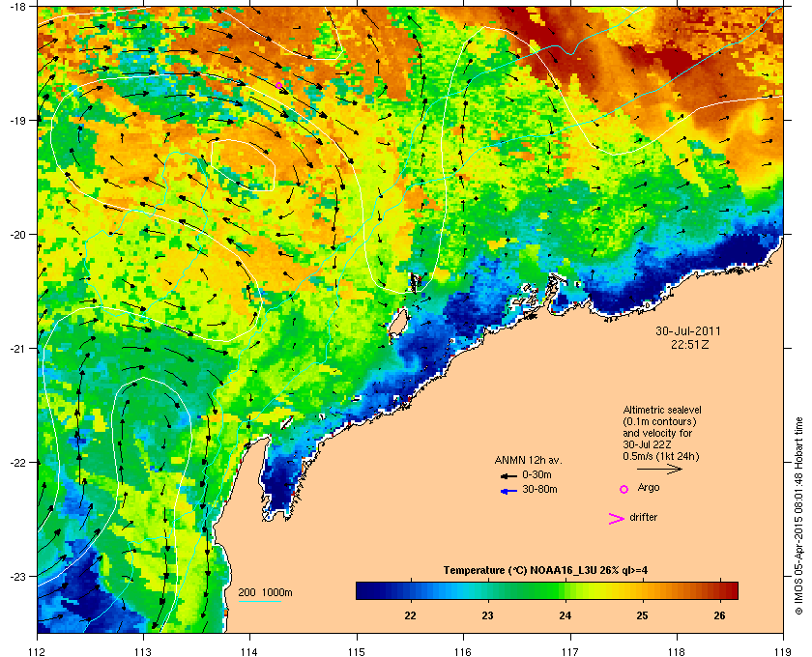
Task: Click the '200 1000m' isobath label
Action: (x=265, y=593)
